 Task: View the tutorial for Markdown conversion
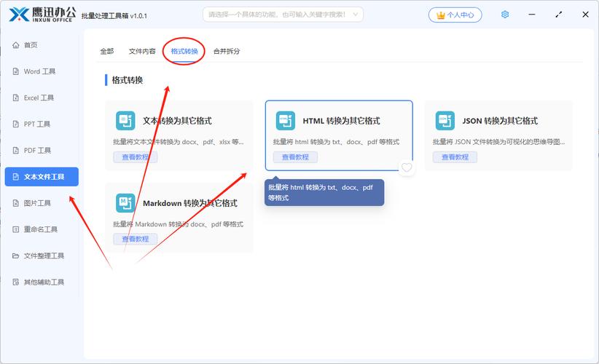pos(135,239)
